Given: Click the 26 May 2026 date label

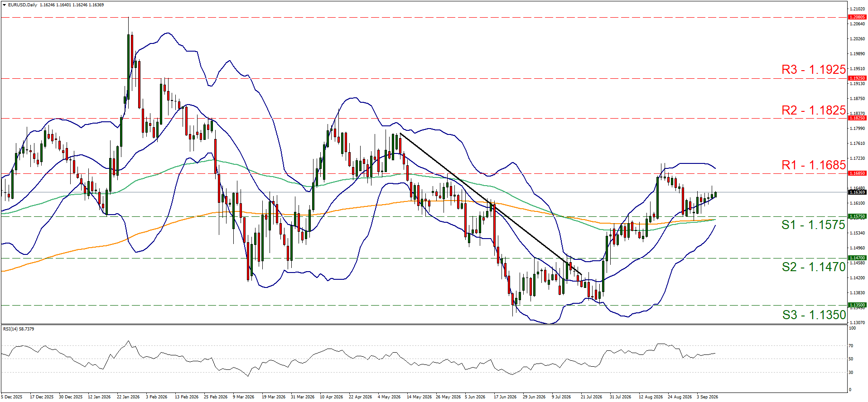Looking at the screenshot, I should (448, 397).
